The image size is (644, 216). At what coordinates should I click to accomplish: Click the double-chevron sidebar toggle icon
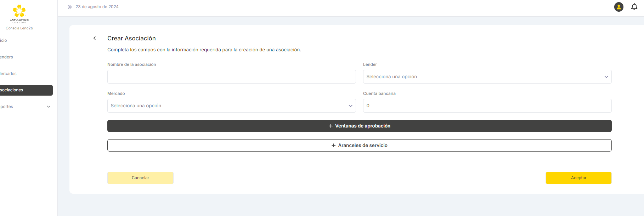tap(70, 7)
